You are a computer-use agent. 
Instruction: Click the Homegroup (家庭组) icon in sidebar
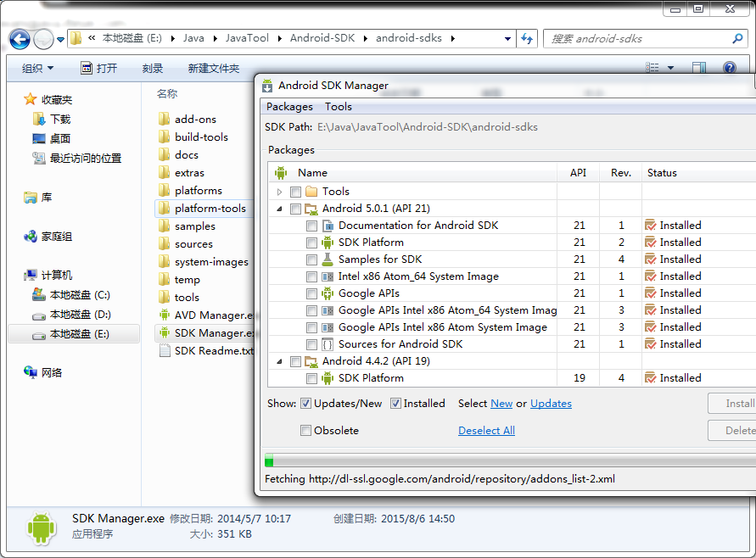click(31, 236)
